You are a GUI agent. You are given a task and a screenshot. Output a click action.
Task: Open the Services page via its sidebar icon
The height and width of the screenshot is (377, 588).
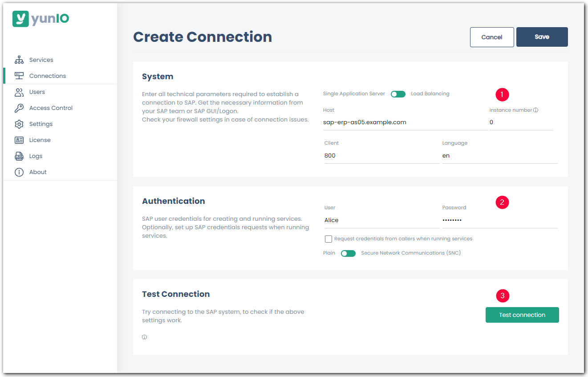pos(20,59)
